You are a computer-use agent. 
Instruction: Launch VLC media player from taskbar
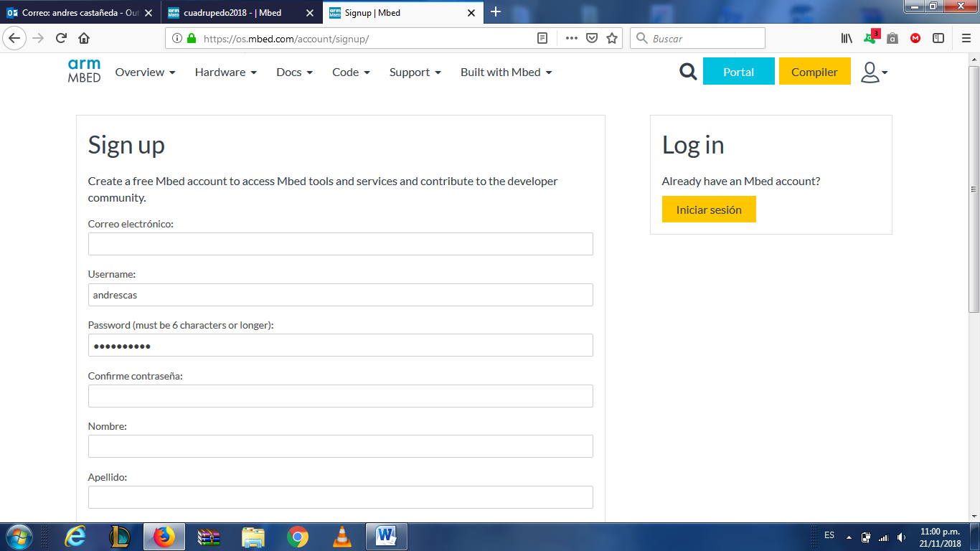tap(343, 536)
